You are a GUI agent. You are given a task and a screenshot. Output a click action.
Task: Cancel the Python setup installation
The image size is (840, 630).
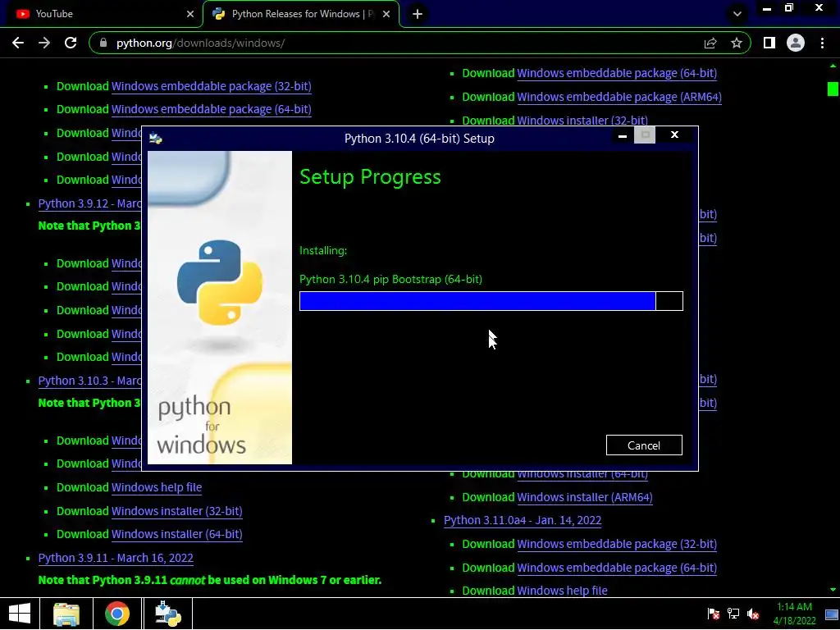click(644, 445)
